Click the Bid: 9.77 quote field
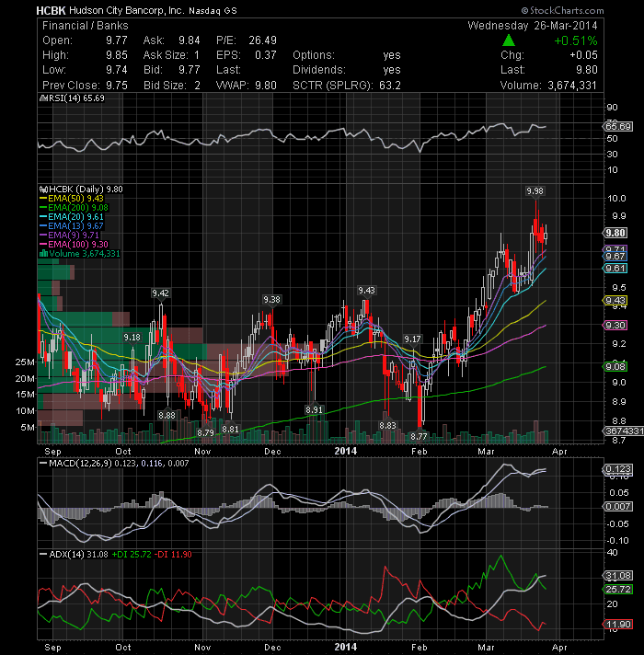Screen dimensions: 644x655 (172, 70)
